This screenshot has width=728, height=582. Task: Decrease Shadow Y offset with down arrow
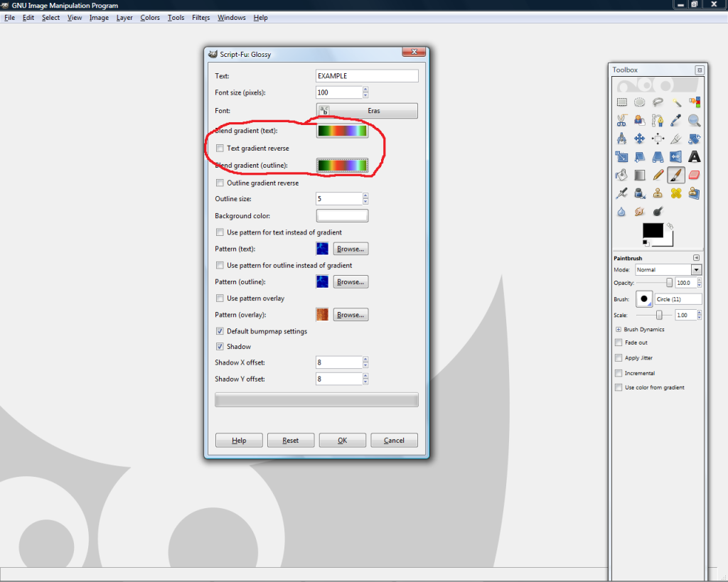[x=366, y=382]
